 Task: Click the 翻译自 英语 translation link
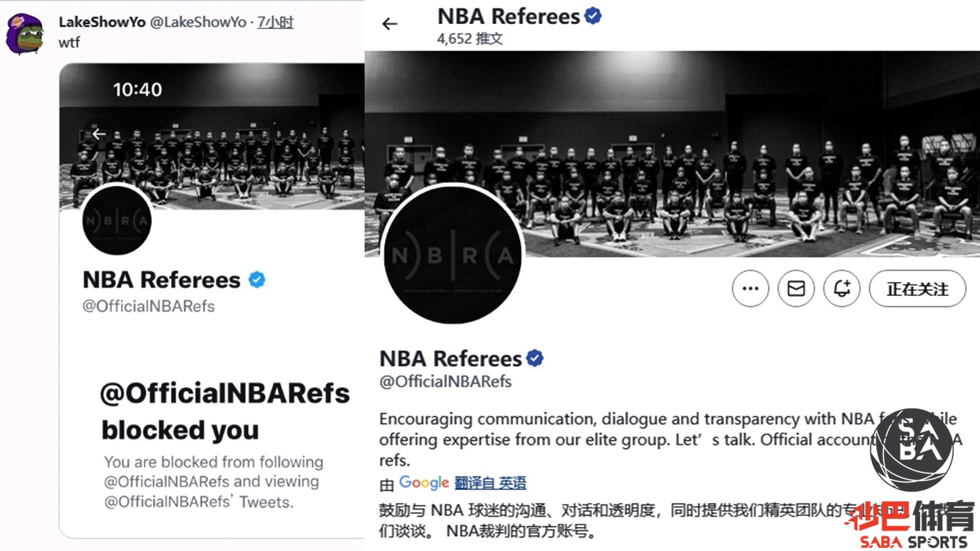[x=490, y=482]
